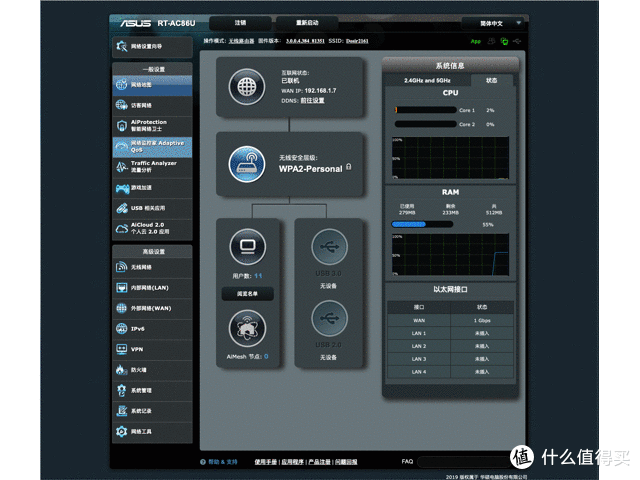Image resolution: width=640 pixels, height=480 pixels.
Task: Click the LAN 2 row in Ethernet table
Action: 451,346
